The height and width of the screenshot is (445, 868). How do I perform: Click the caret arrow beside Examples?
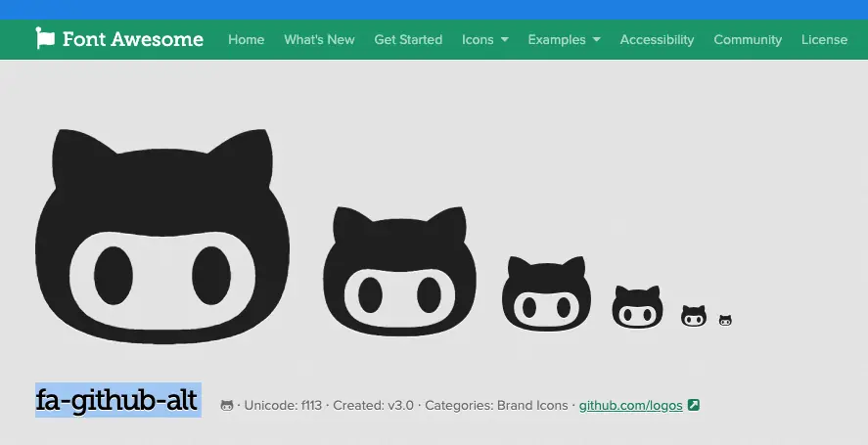(x=596, y=40)
